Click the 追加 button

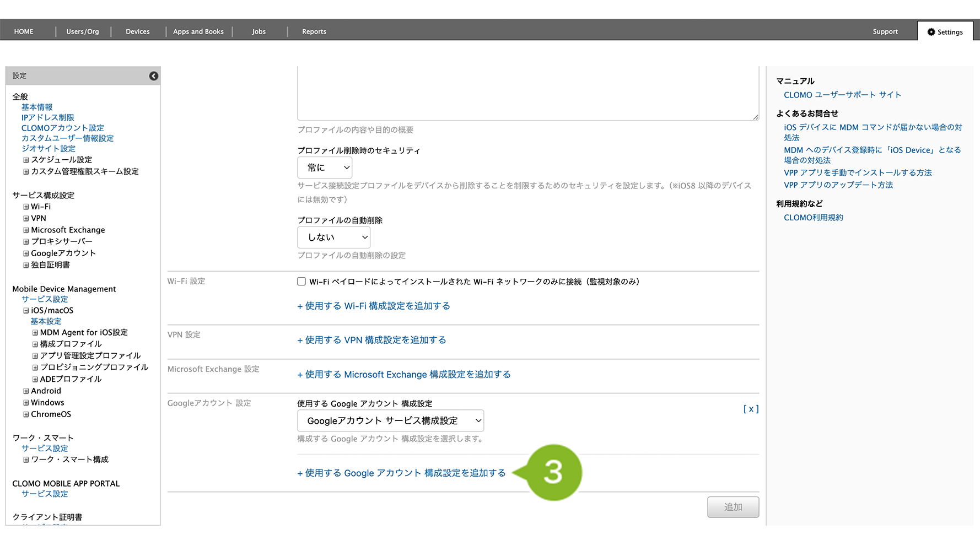[733, 507]
